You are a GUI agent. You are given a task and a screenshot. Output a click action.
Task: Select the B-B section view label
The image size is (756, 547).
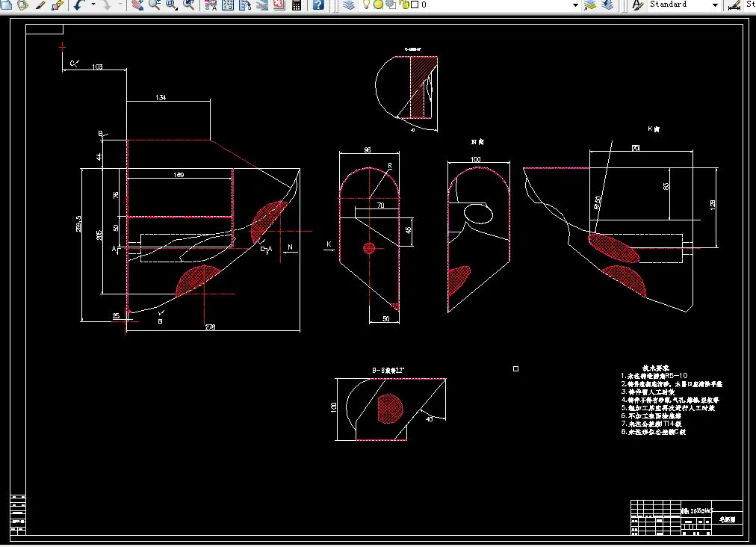[388, 371]
